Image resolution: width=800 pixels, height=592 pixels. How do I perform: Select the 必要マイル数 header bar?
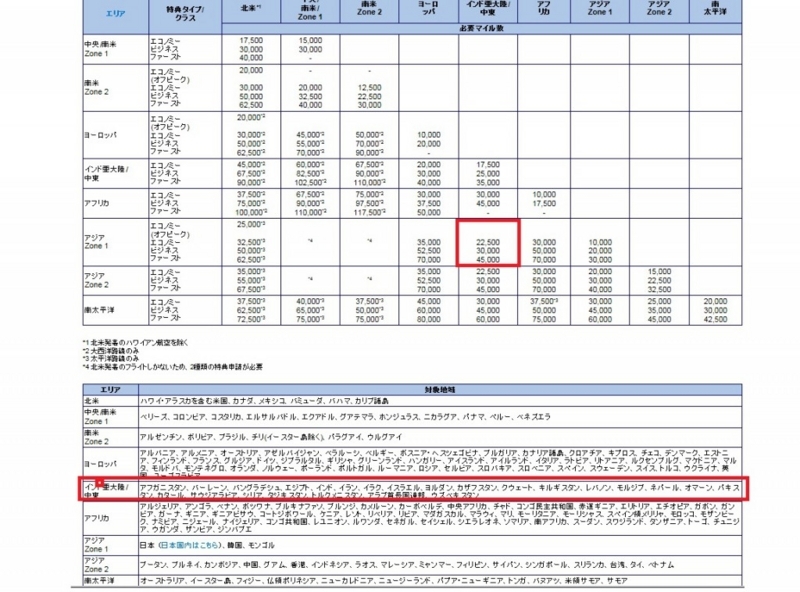tap(482, 28)
